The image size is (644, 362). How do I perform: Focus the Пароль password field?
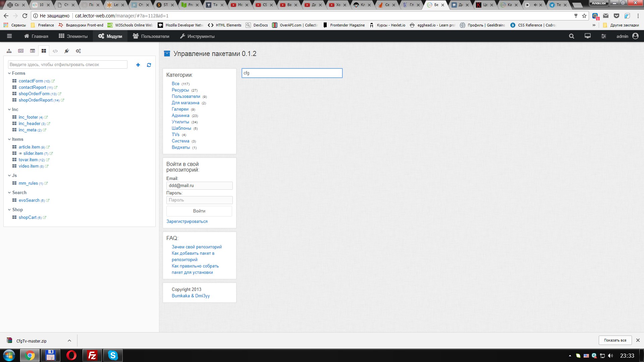(199, 200)
